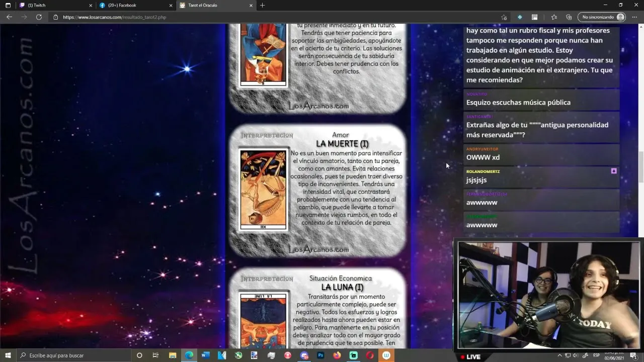Open Firefox from the taskbar
This screenshot has width=644, height=362.
click(x=337, y=355)
